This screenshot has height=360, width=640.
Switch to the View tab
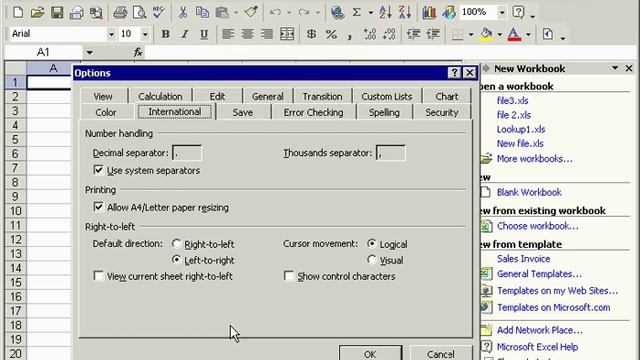[x=103, y=96]
